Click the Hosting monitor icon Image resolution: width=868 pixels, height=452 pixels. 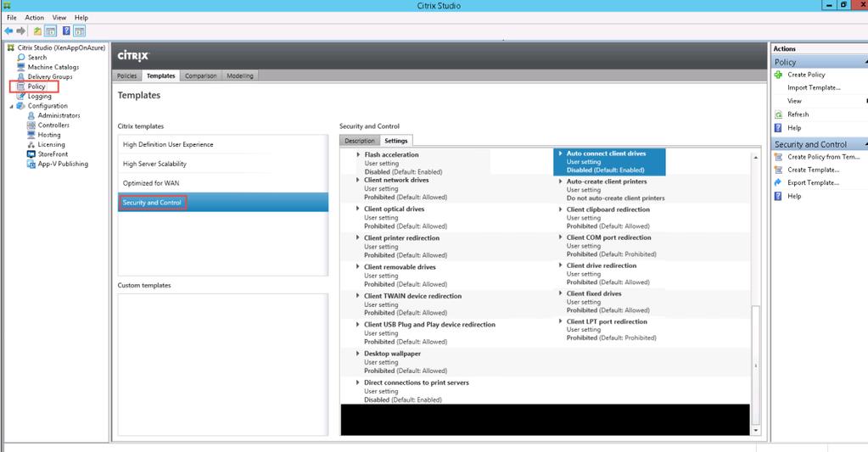[31, 135]
